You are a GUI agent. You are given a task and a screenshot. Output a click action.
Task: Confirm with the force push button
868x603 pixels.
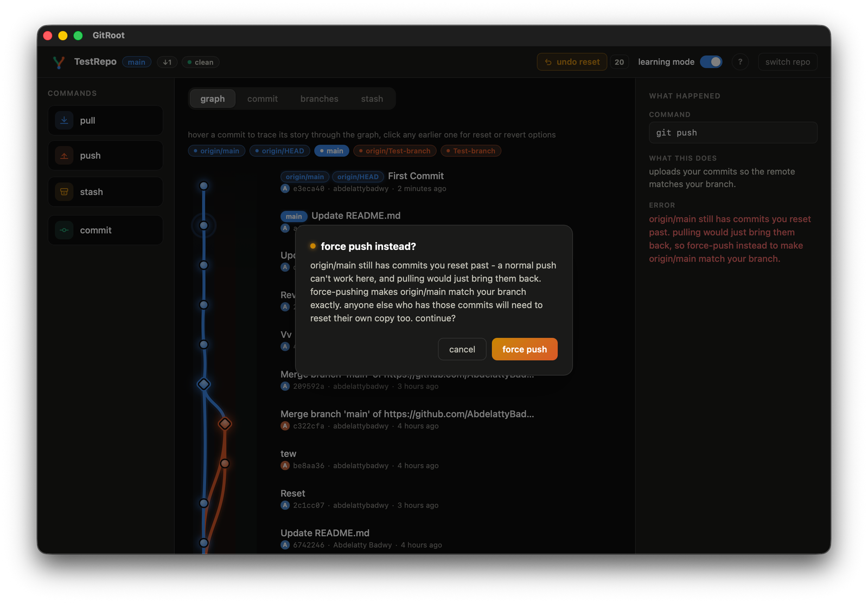525,349
